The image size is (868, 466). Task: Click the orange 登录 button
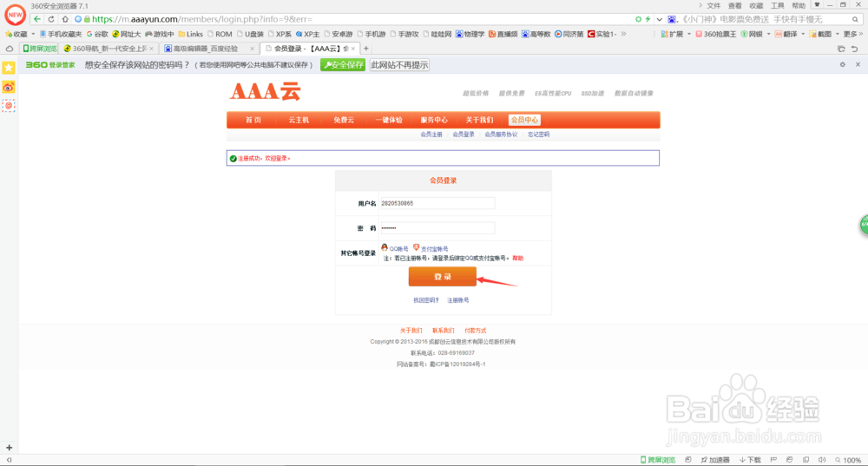[x=443, y=277]
